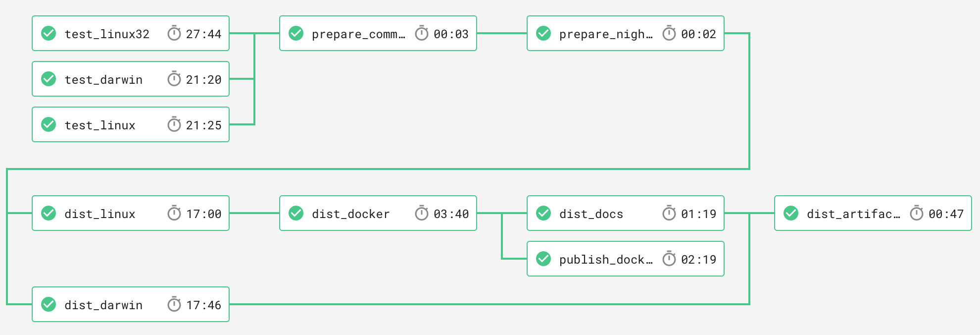Open the test_darwin job details
The height and width of the screenshot is (335, 980).
point(103,79)
